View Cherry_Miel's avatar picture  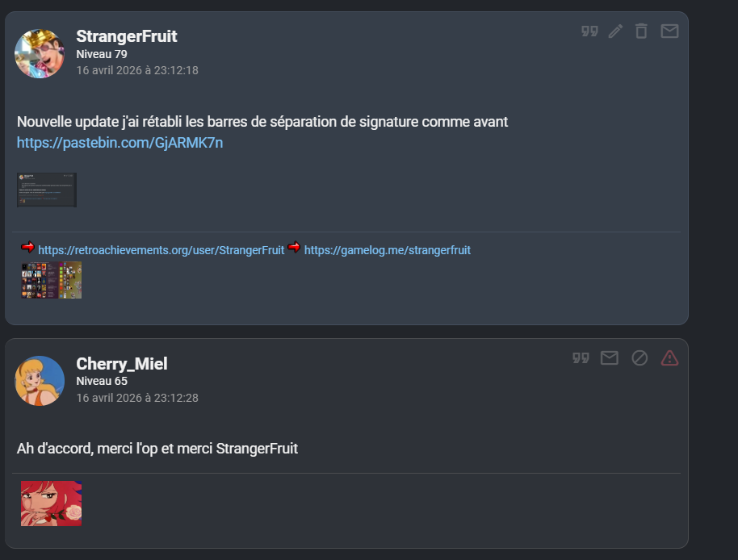(40, 380)
